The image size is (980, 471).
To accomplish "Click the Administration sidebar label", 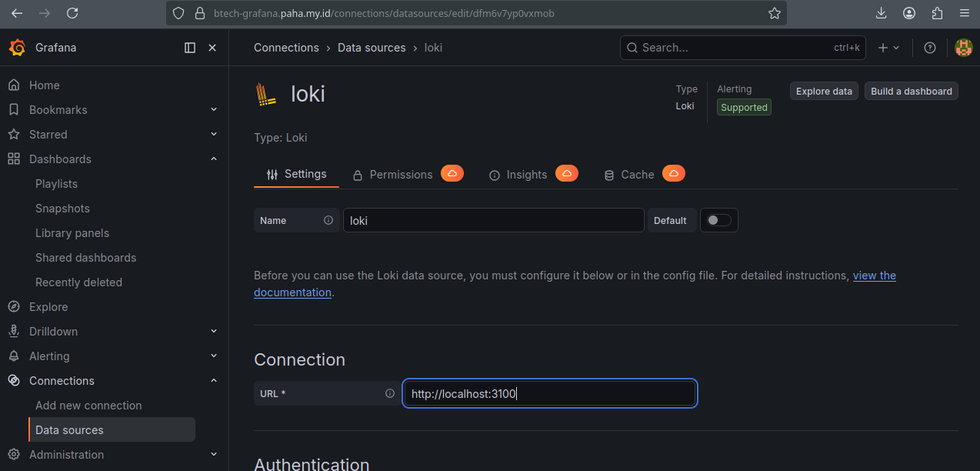I will point(66,455).
